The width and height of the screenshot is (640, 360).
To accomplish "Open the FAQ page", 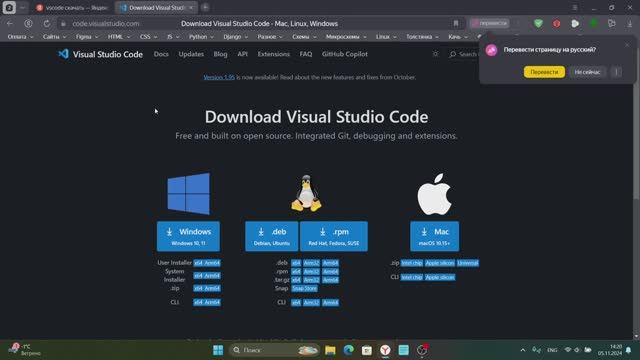I will tap(306, 54).
